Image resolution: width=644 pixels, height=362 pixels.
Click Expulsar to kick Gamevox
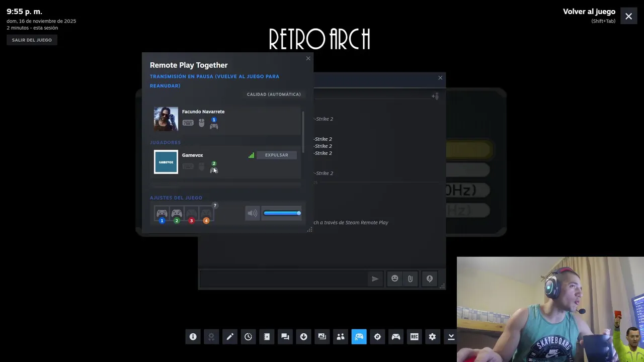[x=277, y=155]
